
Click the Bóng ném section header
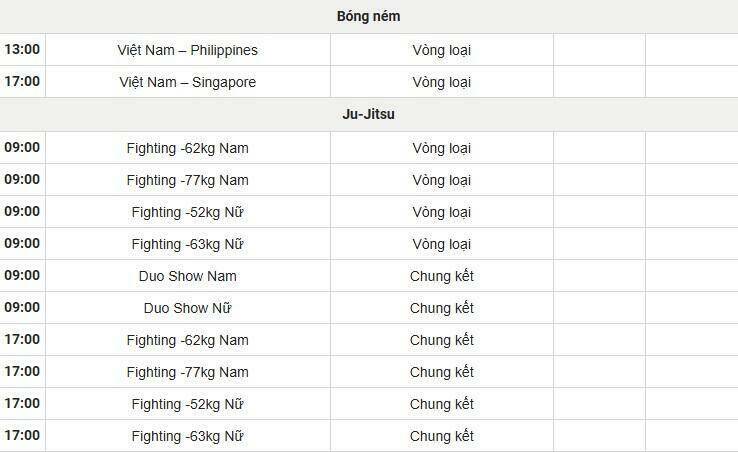coord(369,17)
